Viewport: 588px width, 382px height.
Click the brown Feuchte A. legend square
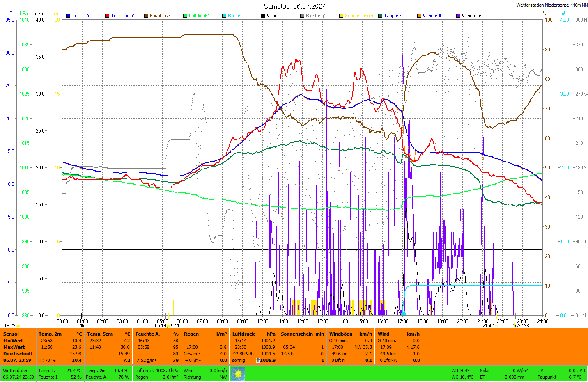click(146, 16)
